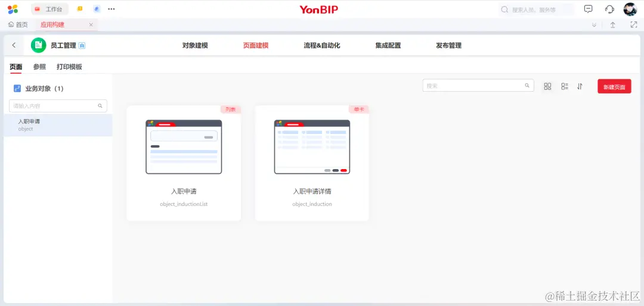644x306 pixels.
Task: Expand the tab list double-chevron dropdown
Action: coord(594,25)
